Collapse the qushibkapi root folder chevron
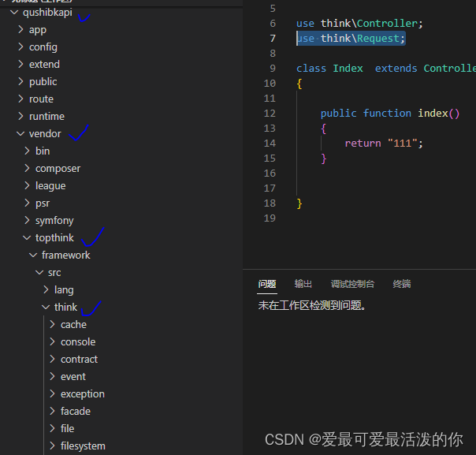Screen dimensions: 476x455 coord(14,13)
